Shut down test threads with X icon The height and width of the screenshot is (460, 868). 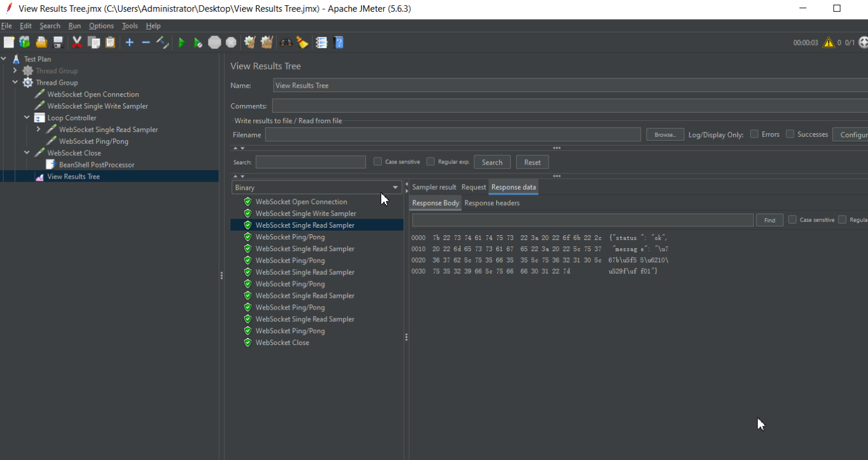coord(231,42)
